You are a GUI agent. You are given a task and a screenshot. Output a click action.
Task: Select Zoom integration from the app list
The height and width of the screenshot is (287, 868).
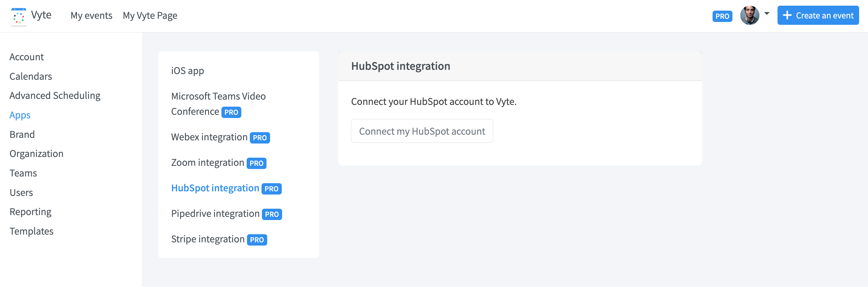pos(208,162)
